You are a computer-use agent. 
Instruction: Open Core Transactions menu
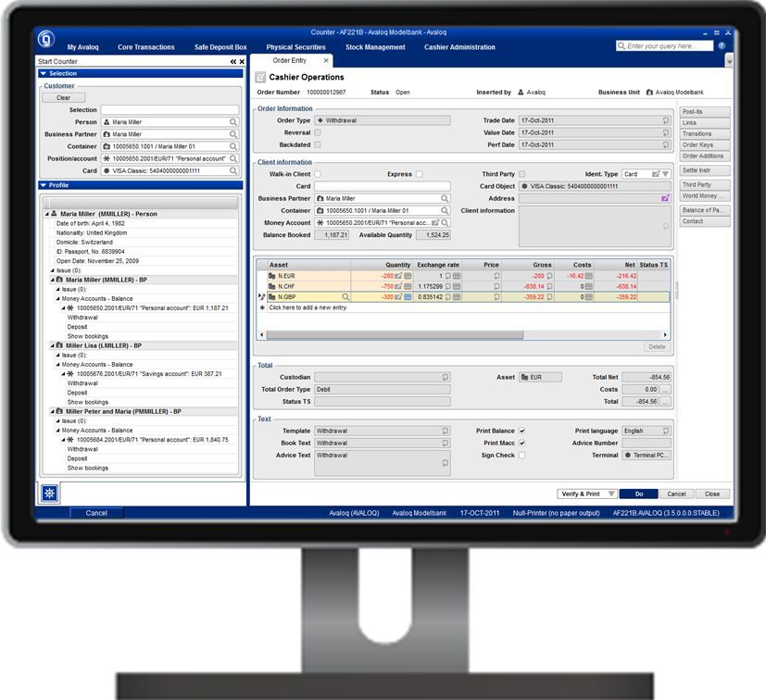pyautogui.click(x=146, y=47)
